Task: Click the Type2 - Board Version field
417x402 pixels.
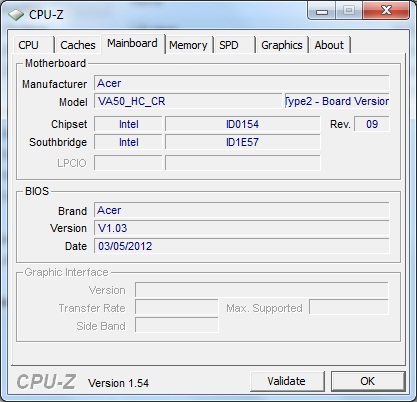Action: [337, 101]
